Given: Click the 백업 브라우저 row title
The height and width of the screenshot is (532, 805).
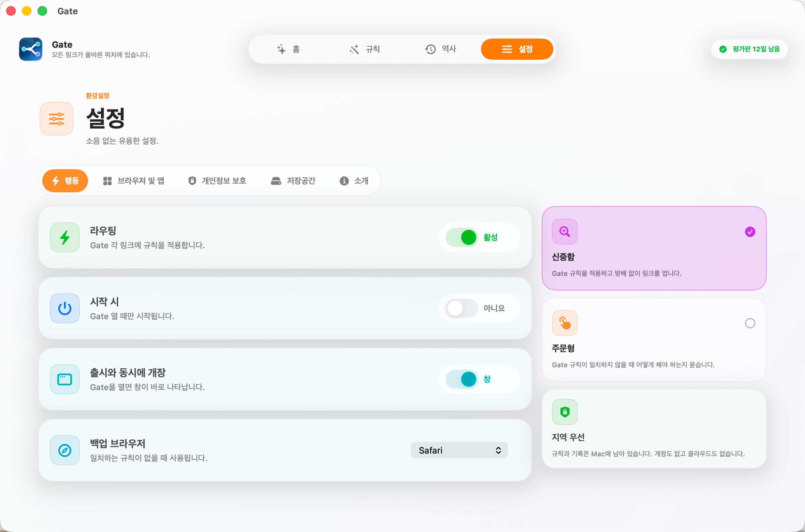Looking at the screenshot, I should tap(118, 444).
